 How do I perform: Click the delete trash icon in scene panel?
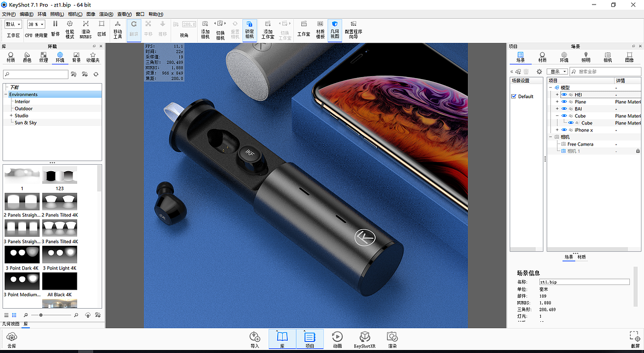pyautogui.click(x=526, y=72)
